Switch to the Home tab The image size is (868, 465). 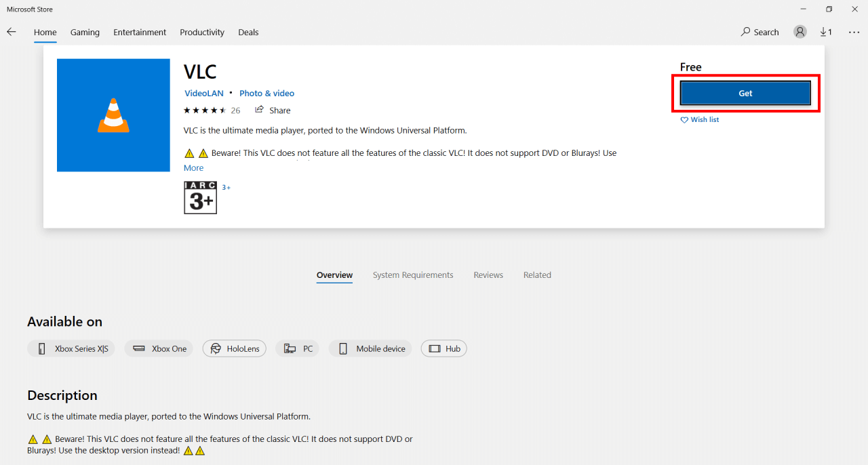tap(45, 33)
